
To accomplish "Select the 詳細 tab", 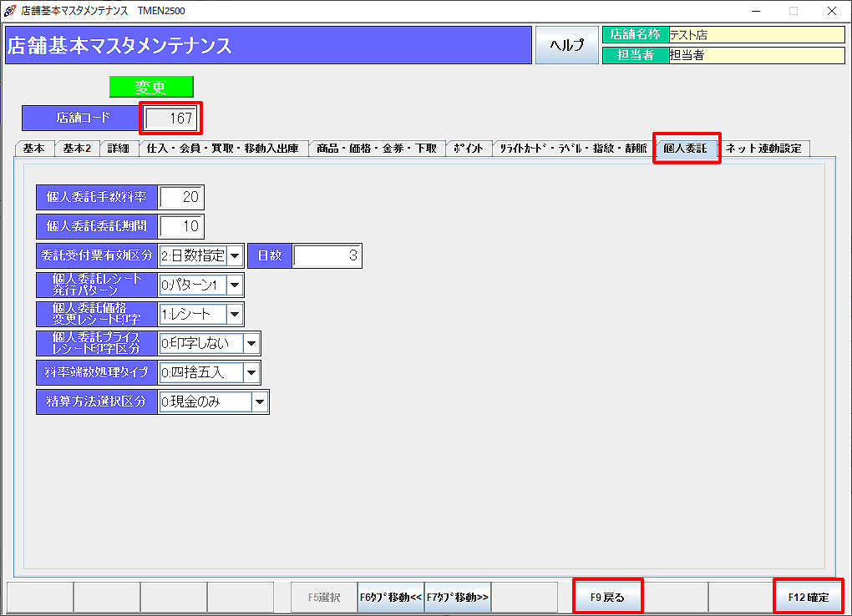I will coord(119,149).
